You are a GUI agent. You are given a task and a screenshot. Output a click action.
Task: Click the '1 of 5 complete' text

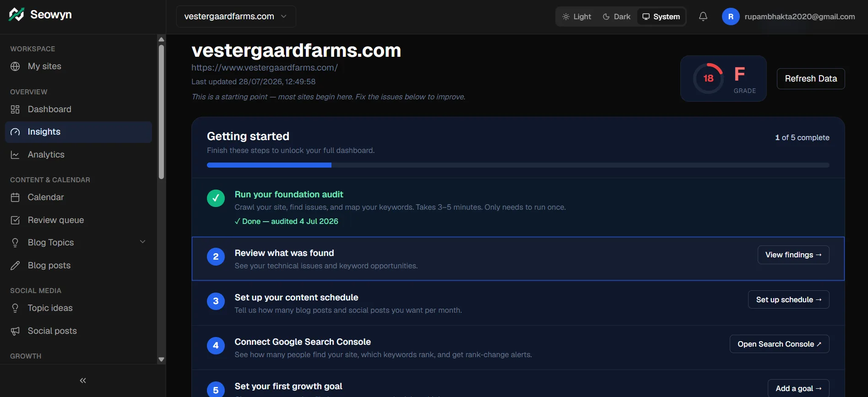[802, 138]
